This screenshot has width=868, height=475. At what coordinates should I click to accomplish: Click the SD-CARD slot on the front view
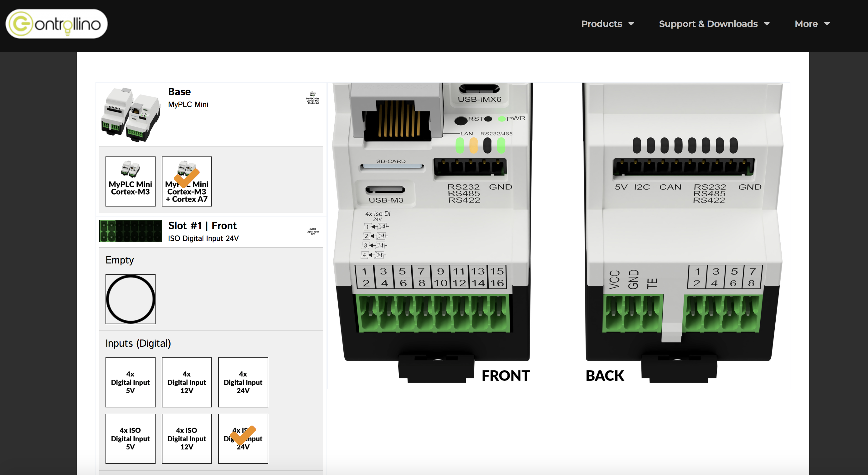pyautogui.click(x=392, y=166)
